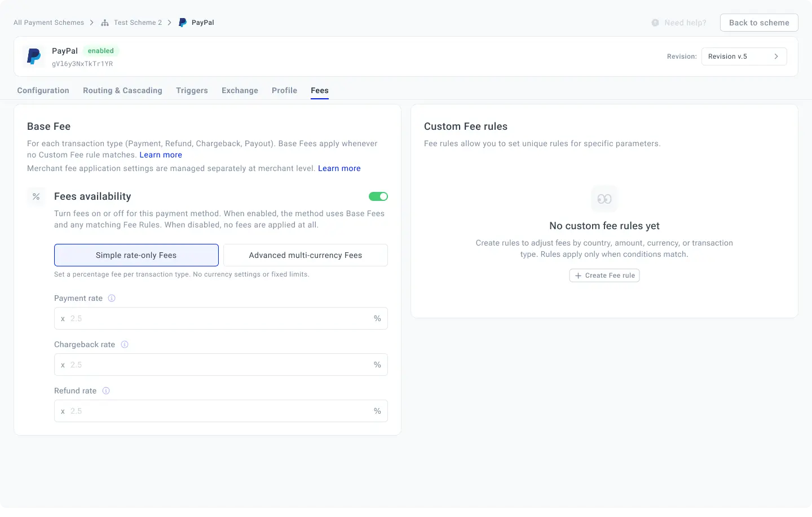Go to the Profile tab

click(284, 90)
